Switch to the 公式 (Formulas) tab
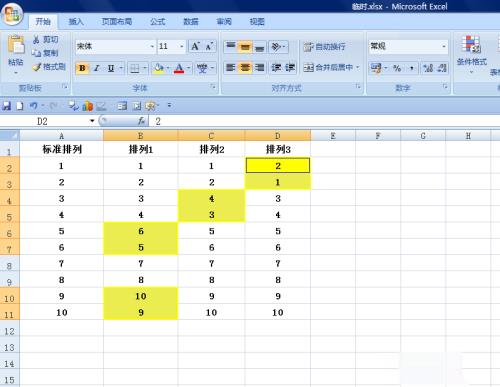The width and height of the screenshot is (500, 387). [157, 22]
